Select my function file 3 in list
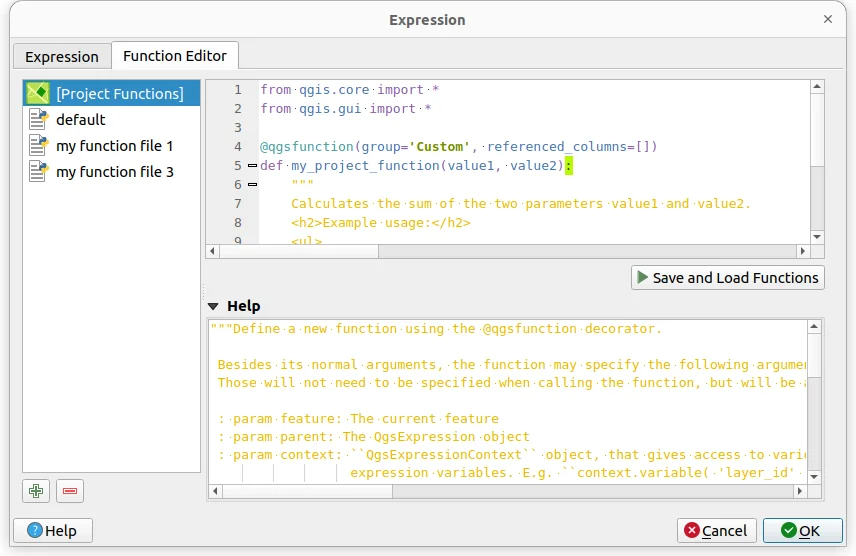The height and width of the screenshot is (556, 856). click(114, 172)
